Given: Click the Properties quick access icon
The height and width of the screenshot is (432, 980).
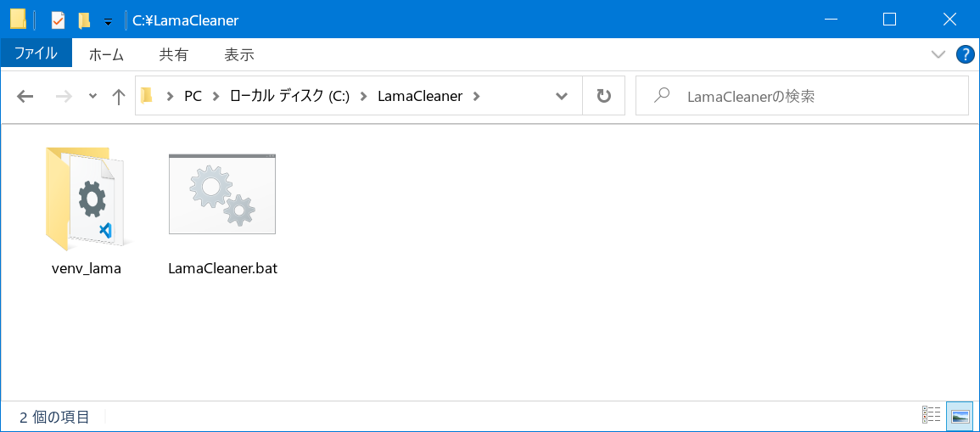Looking at the screenshot, I should point(59,20).
